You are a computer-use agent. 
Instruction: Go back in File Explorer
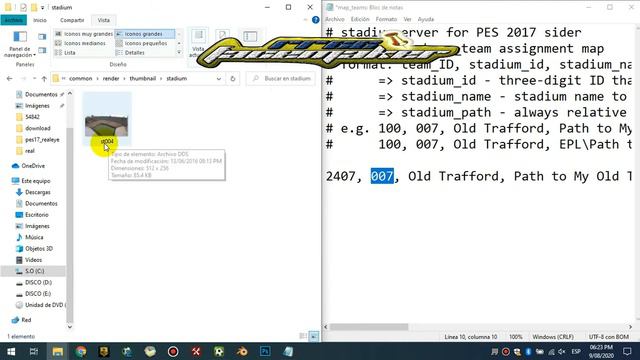pos(9,78)
